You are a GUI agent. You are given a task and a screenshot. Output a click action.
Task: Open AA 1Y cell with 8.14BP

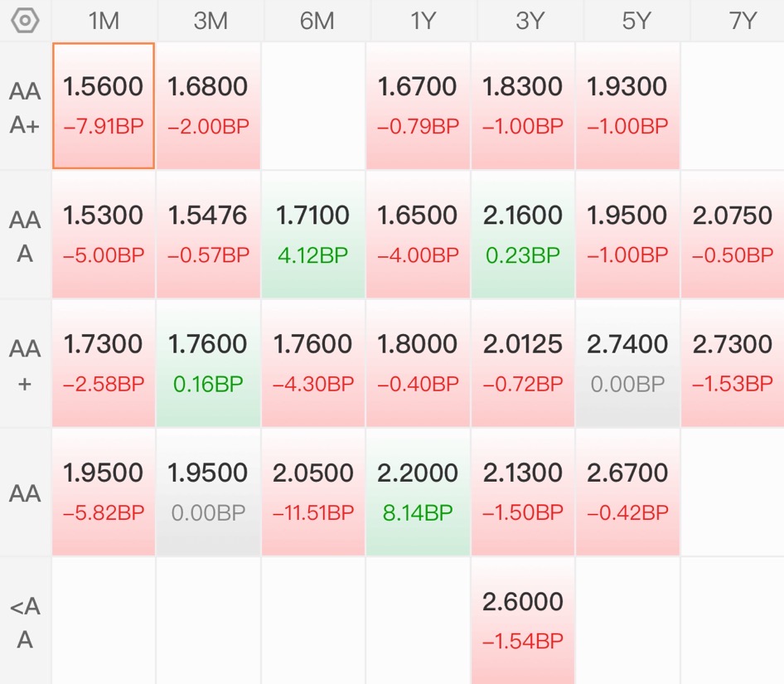point(418,492)
